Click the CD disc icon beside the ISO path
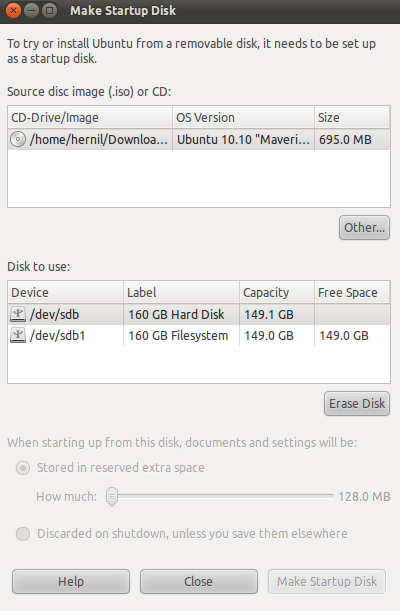The height and width of the screenshot is (611, 400). pos(18,139)
